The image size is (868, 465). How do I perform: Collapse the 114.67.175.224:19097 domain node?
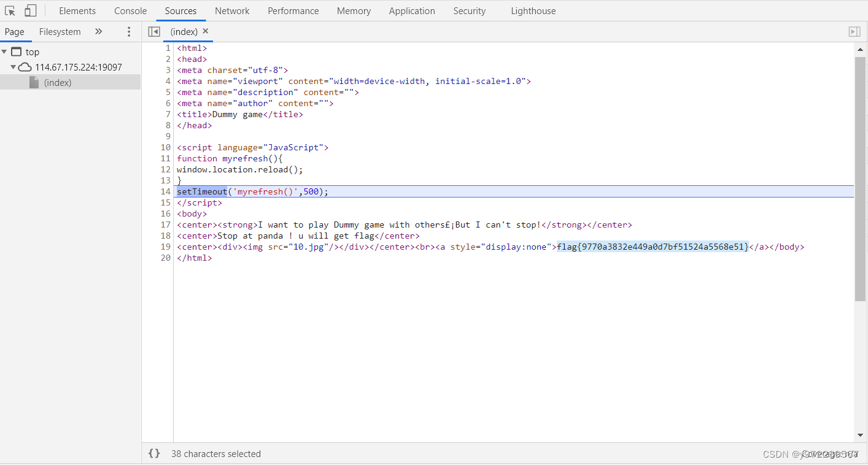(14, 67)
